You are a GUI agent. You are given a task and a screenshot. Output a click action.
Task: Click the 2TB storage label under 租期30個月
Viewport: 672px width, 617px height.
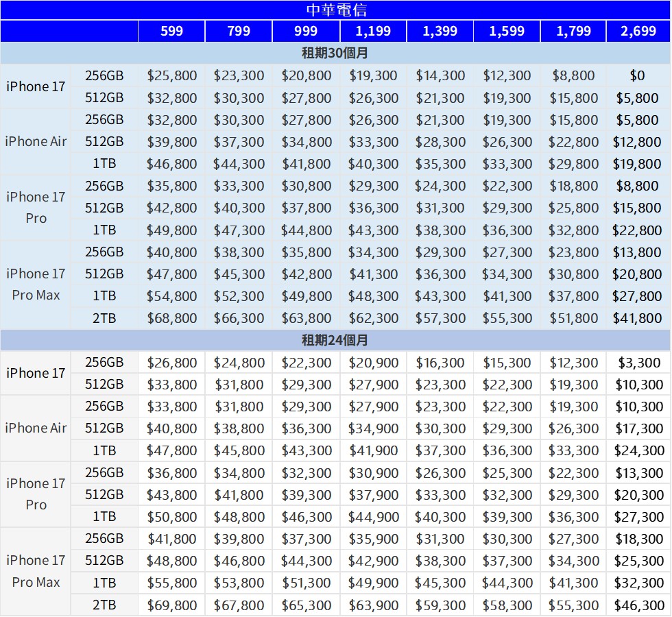104,318
